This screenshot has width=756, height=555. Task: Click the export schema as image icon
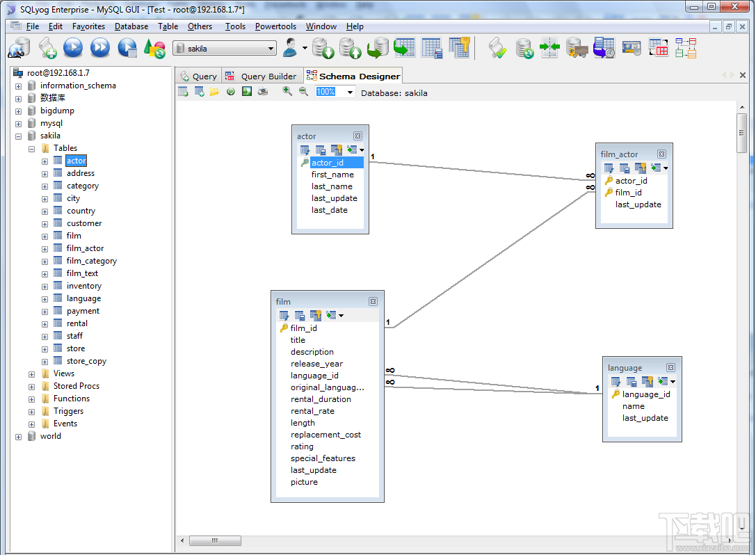click(x=246, y=91)
